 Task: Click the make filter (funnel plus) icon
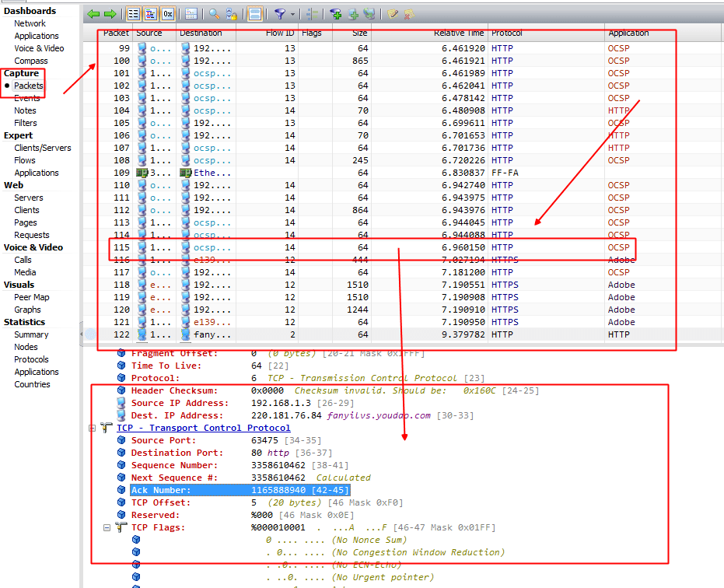[x=336, y=14]
